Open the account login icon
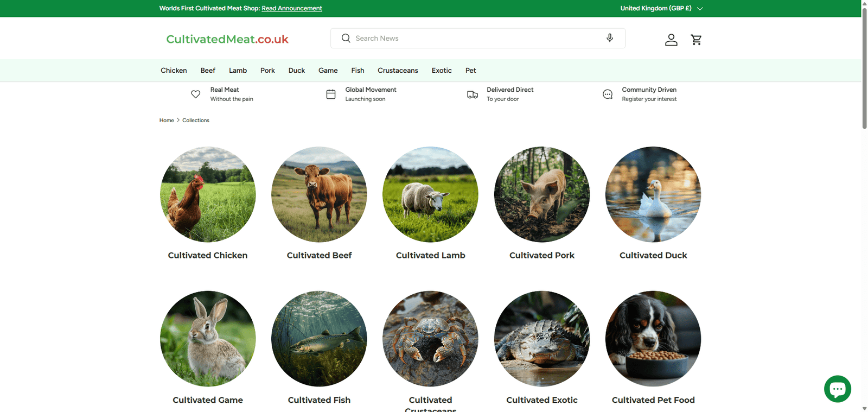This screenshot has height=412, width=868. [671, 40]
